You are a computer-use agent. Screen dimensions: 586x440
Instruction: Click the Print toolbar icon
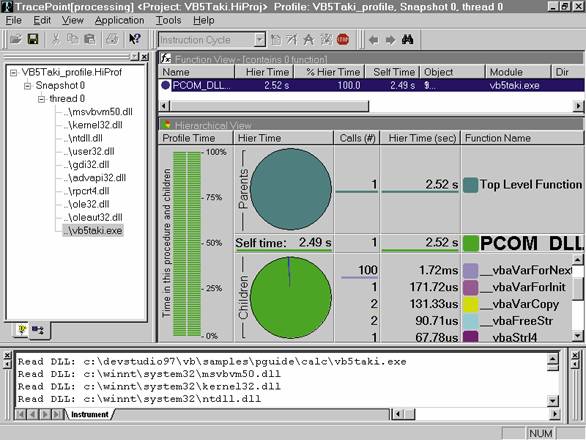pyautogui.click(x=112, y=39)
